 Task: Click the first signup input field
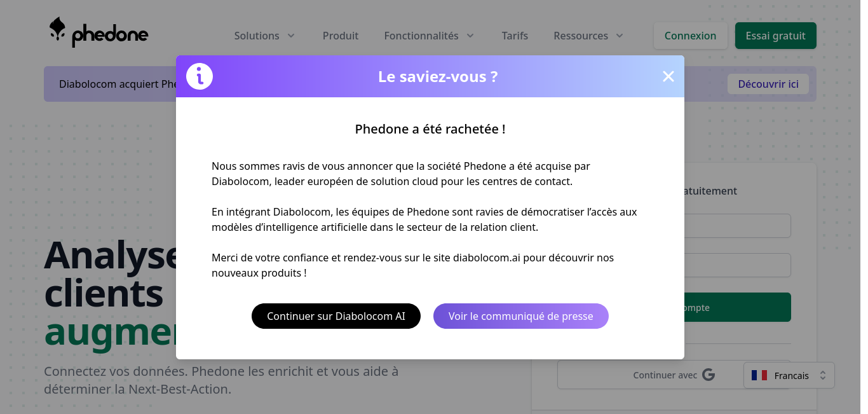(x=737, y=226)
